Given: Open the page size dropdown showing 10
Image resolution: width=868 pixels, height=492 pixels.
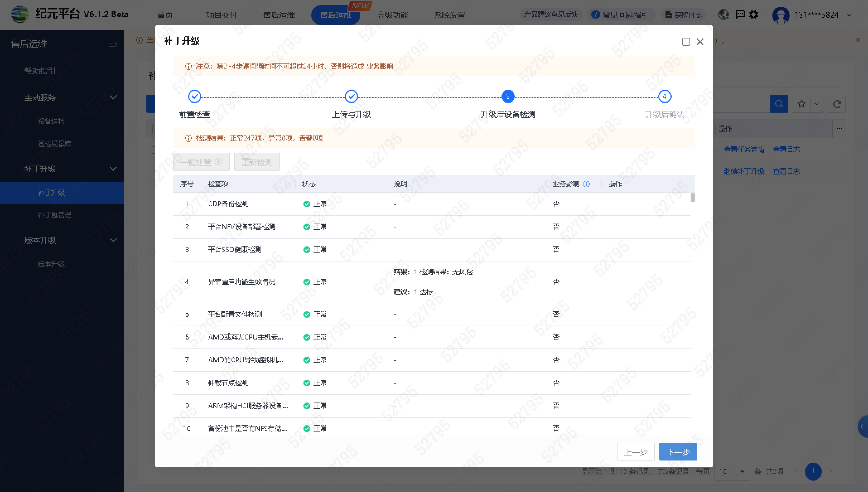Looking at the screenshot, I should click(732, 471).
